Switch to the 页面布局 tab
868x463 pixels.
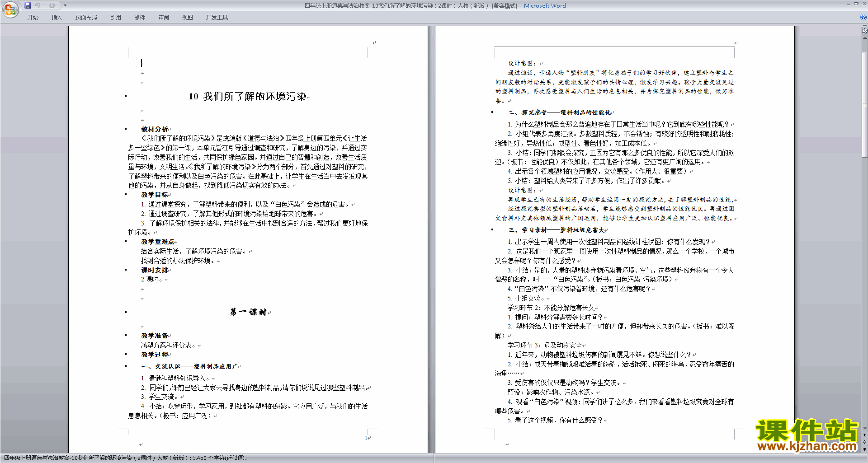click(86, 18)
